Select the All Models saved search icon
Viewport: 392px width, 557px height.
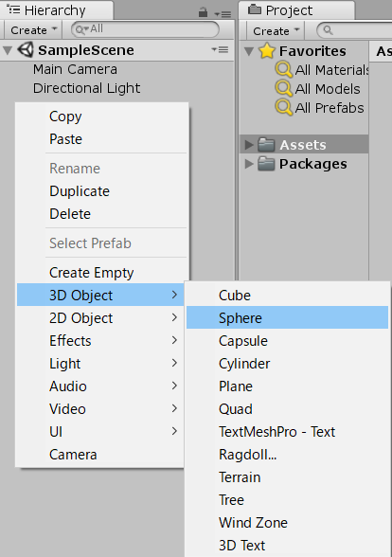coord(283,88)
